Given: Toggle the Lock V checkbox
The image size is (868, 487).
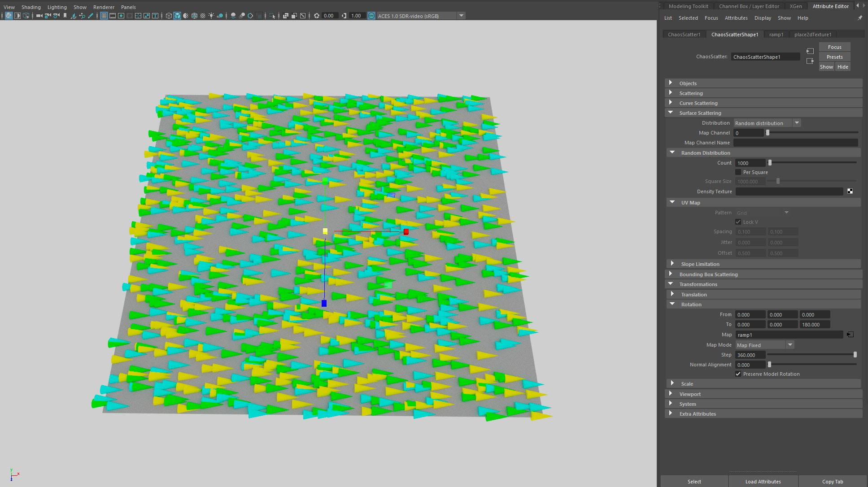Looking at the screenshot, I should pyautogui.click(x=738, y=222).
